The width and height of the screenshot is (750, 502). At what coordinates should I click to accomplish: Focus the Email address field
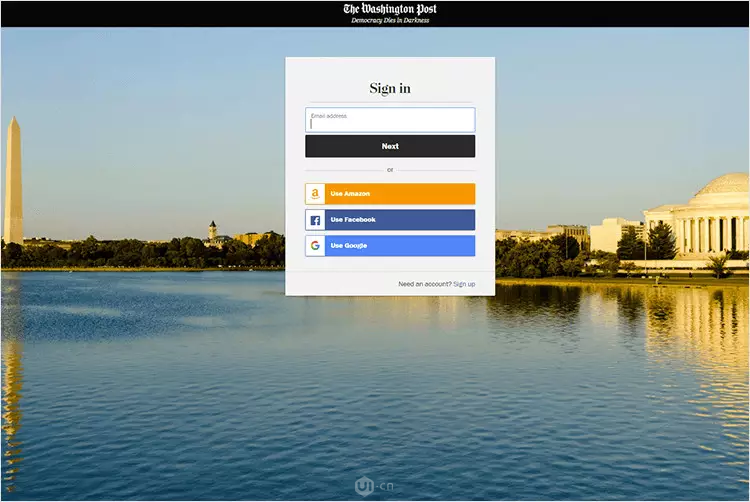pyautogui.click(x=390, y=121)
